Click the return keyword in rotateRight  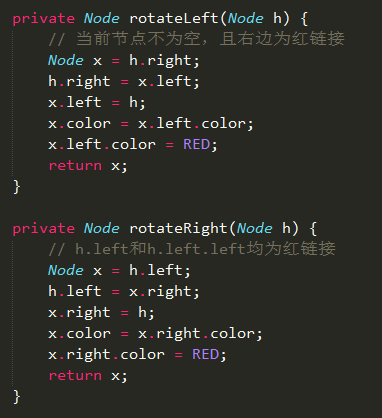pos(75,376)
